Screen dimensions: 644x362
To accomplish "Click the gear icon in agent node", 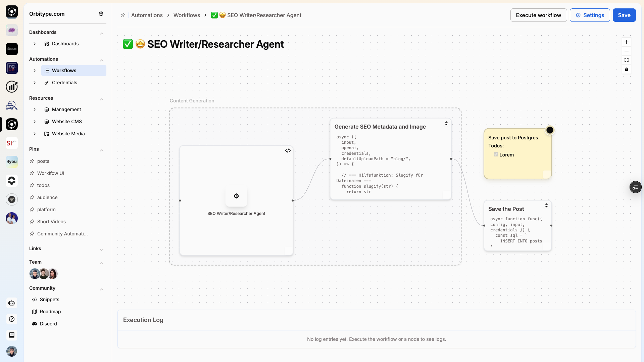I will pyautogui.click(x=236, y=196).
